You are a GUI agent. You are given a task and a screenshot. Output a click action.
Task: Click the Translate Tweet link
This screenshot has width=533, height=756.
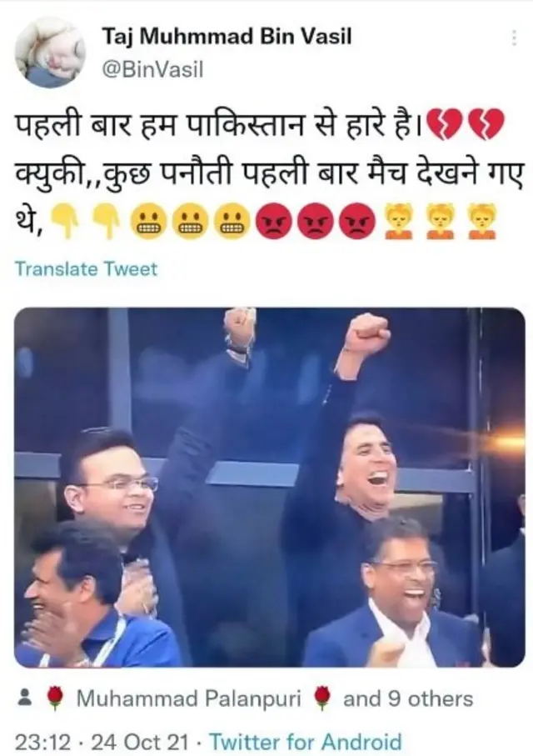pos(86,268)
